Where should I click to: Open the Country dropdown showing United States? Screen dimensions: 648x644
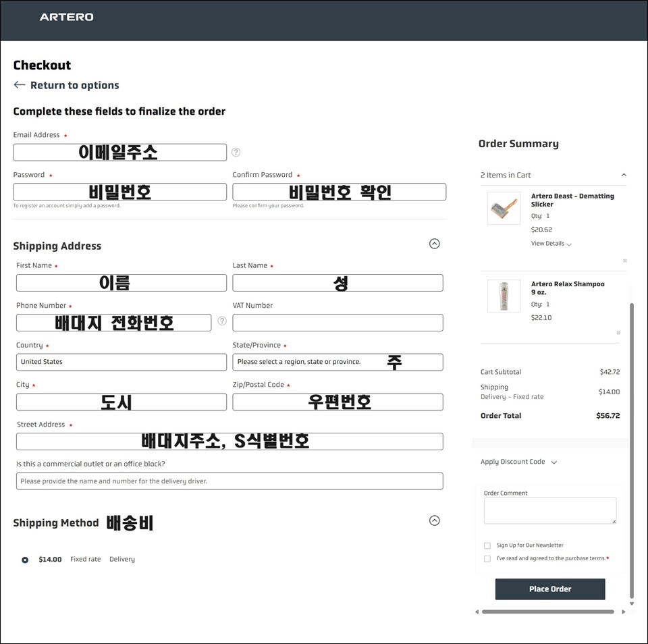tap(122, 362)
